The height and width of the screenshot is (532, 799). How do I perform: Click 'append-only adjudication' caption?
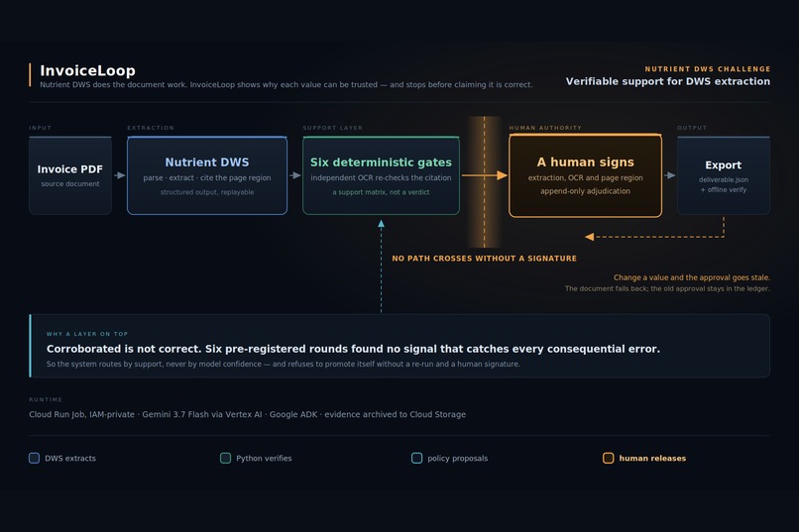click(x=586, y=191)
